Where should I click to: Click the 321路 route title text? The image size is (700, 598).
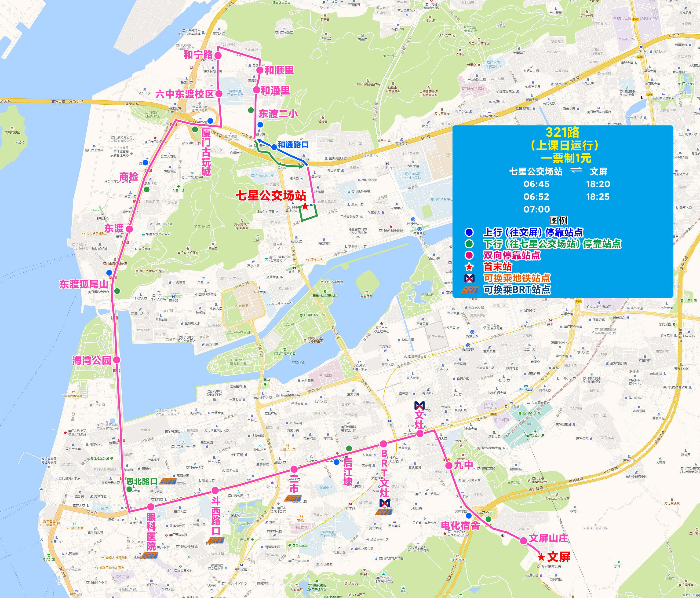(562, 132)
